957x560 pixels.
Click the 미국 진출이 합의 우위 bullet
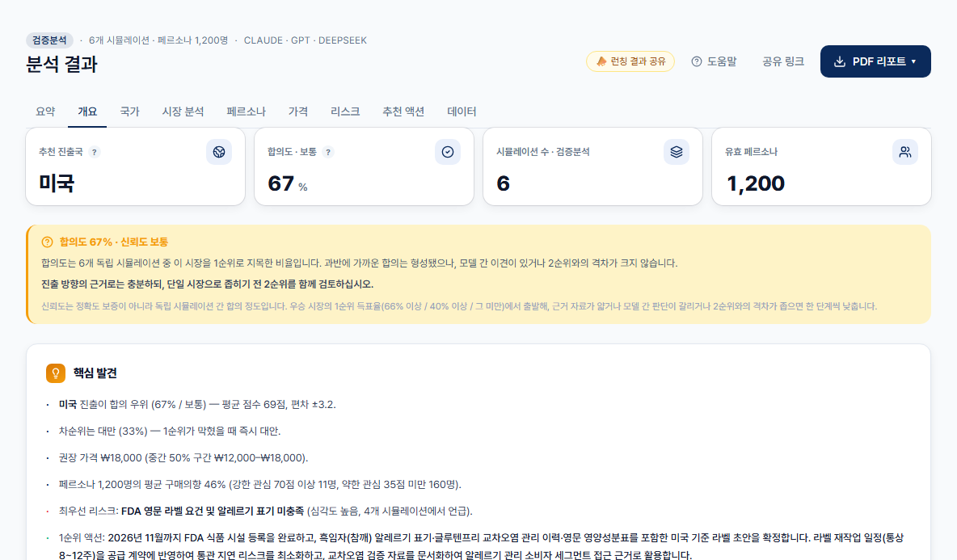coord(197,404)
